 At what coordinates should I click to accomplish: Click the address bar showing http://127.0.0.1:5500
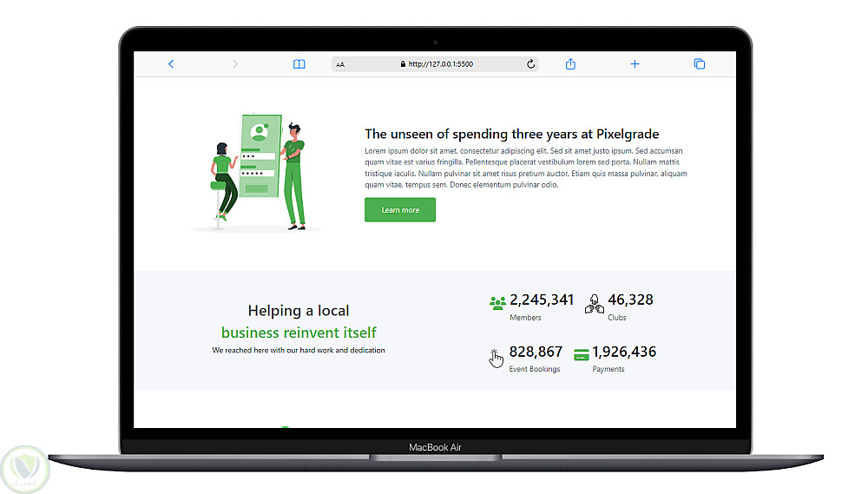pyautogui.click(x=435, y=64)
